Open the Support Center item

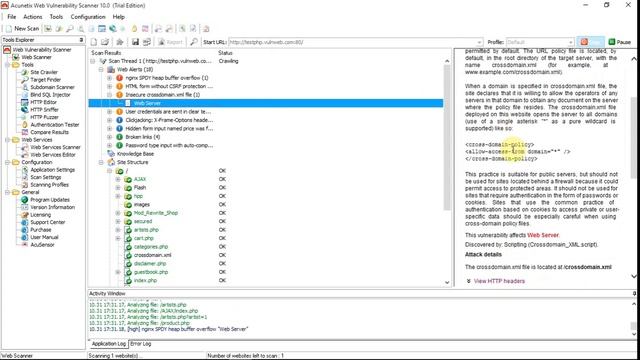pos(47,222)
